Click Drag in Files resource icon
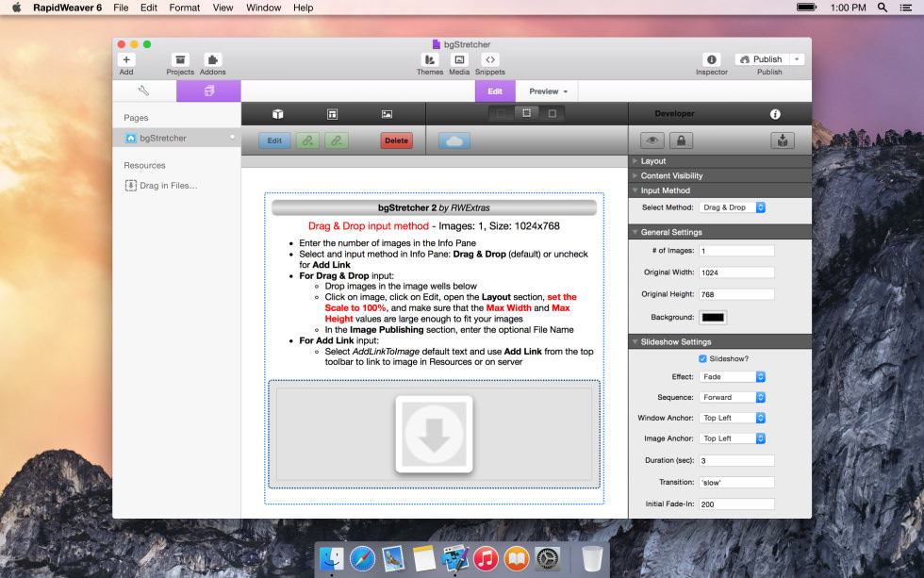 (131, 185)
